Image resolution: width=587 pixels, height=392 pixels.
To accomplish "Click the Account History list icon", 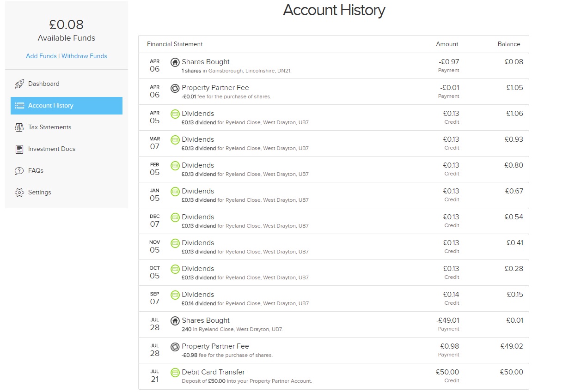I will coord(19,106).
